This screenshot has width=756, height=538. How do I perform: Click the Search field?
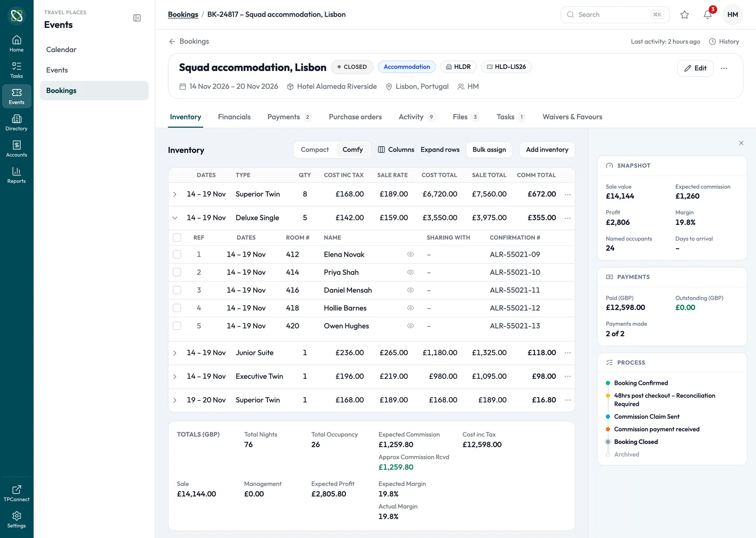pyautogui.click(x=615, y=15)
